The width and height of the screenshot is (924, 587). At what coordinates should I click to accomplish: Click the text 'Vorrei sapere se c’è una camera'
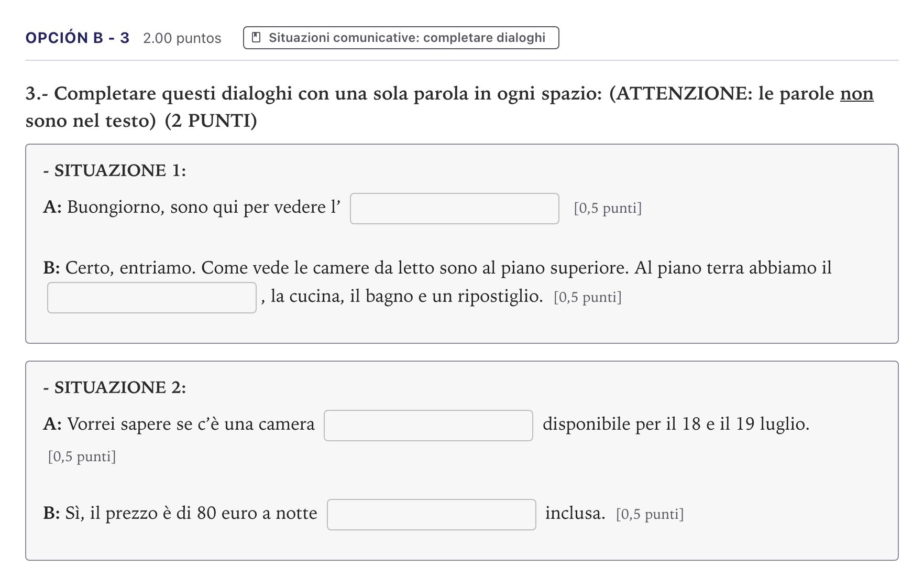(191, 424)
